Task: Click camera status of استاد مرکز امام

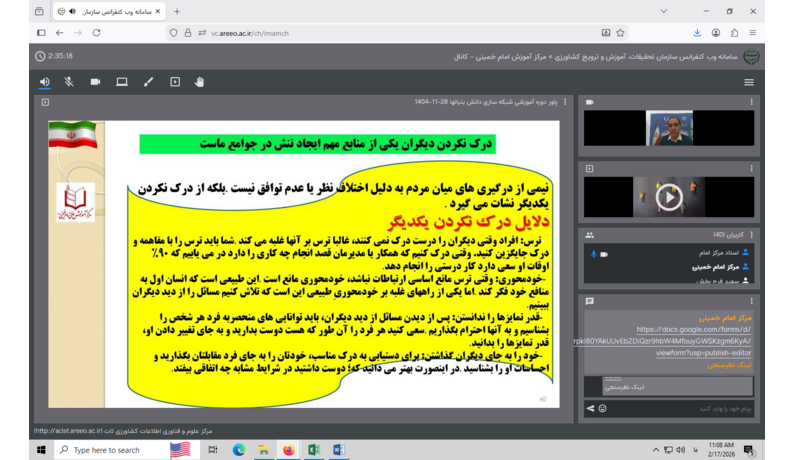Action: (x=604, y=254)
